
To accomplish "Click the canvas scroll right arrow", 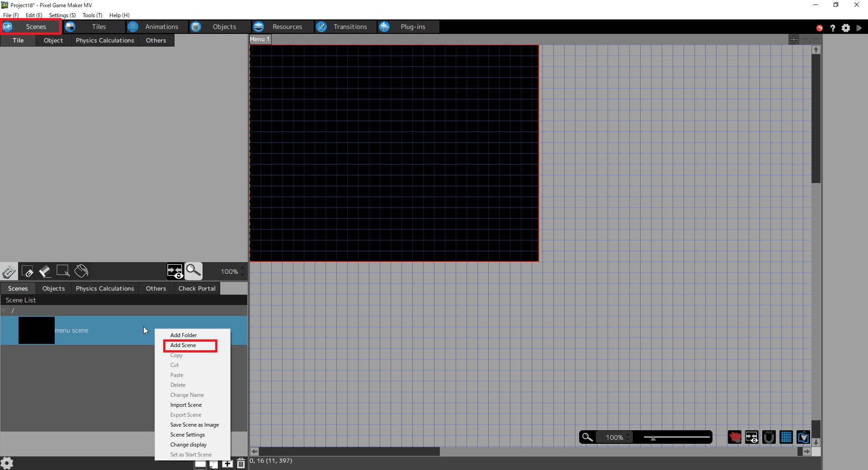I will [807, 451].
